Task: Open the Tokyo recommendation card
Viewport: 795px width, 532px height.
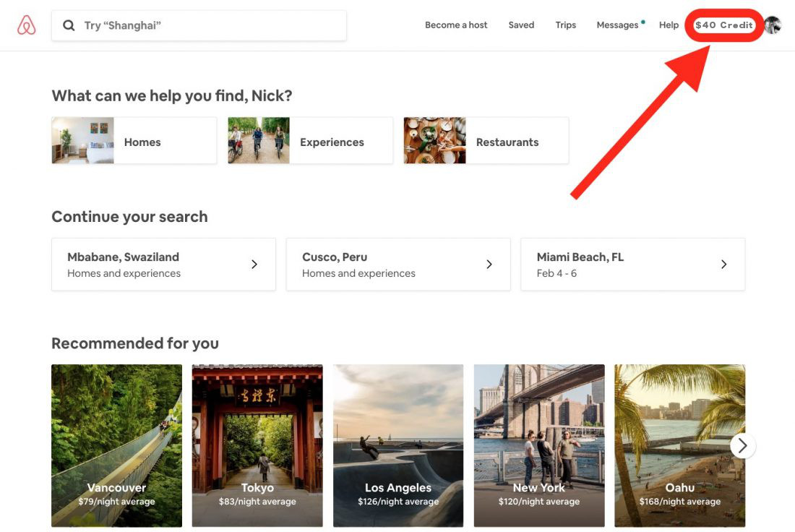Action: tap(257, 445)
